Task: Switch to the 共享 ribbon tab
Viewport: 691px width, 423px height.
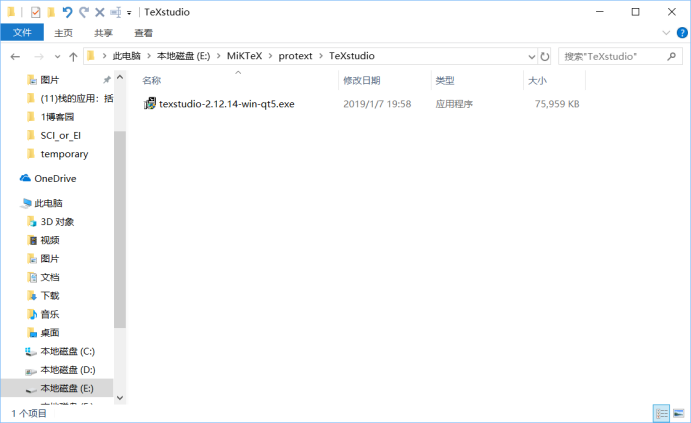Action: (x=104, y=33)
